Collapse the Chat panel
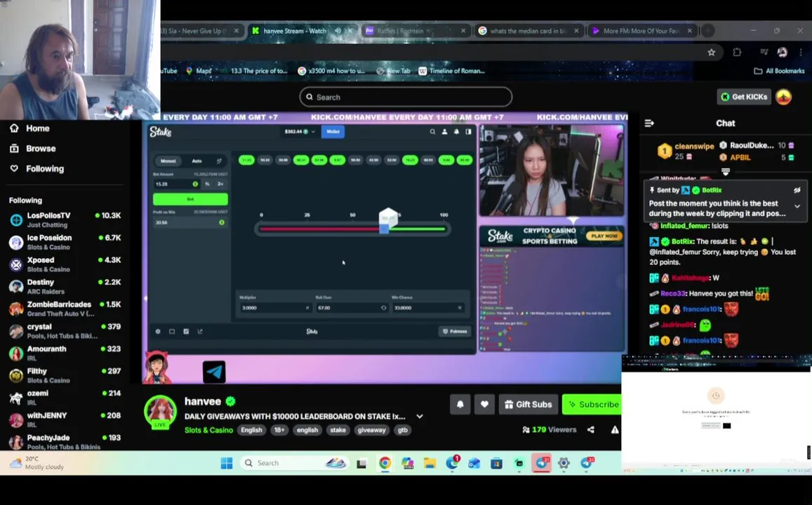This screenshot has width=812, height=505. (649, 123)
